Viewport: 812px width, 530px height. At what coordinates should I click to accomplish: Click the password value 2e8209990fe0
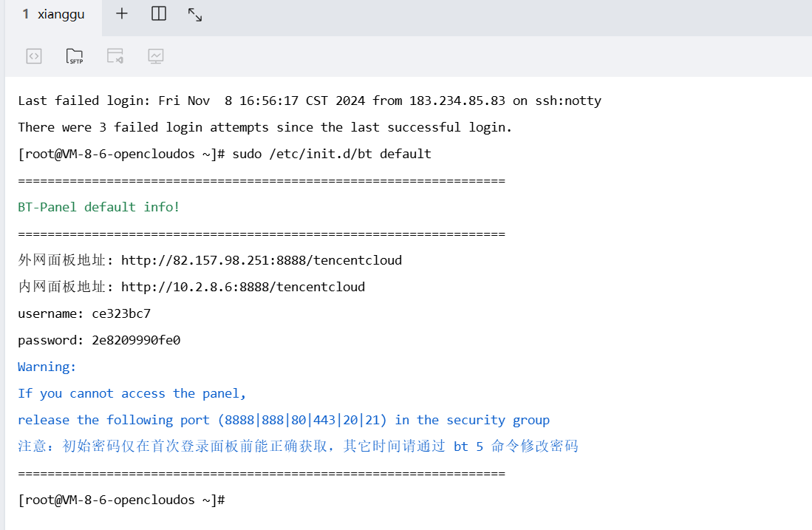(136, 340)
